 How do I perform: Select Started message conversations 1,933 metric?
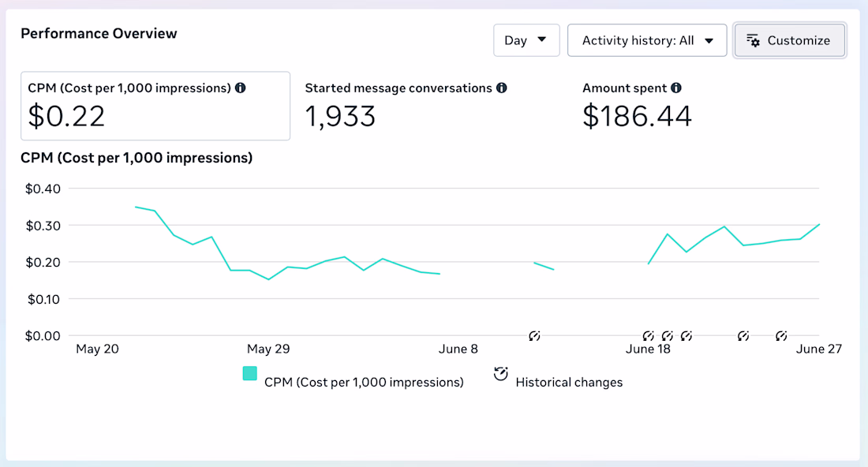pyautogui.click(x=406, y=106)
